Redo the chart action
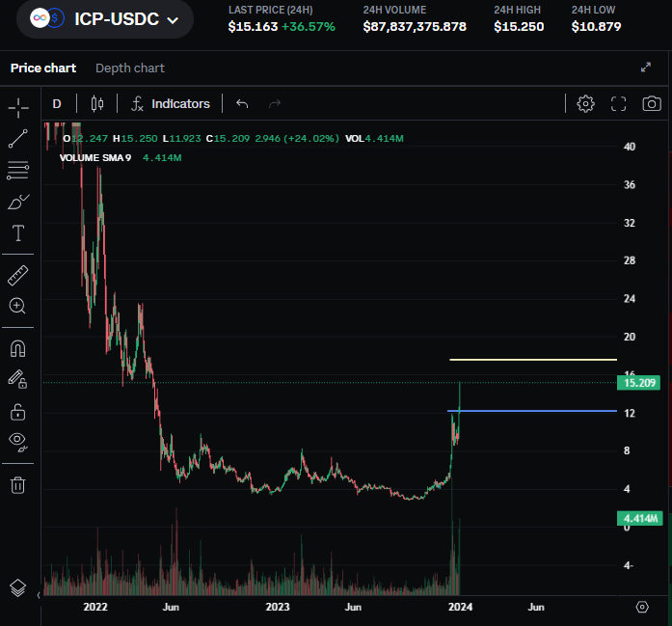Image resolution: width=672 pixels, height=626 pixels. (274, 104)
